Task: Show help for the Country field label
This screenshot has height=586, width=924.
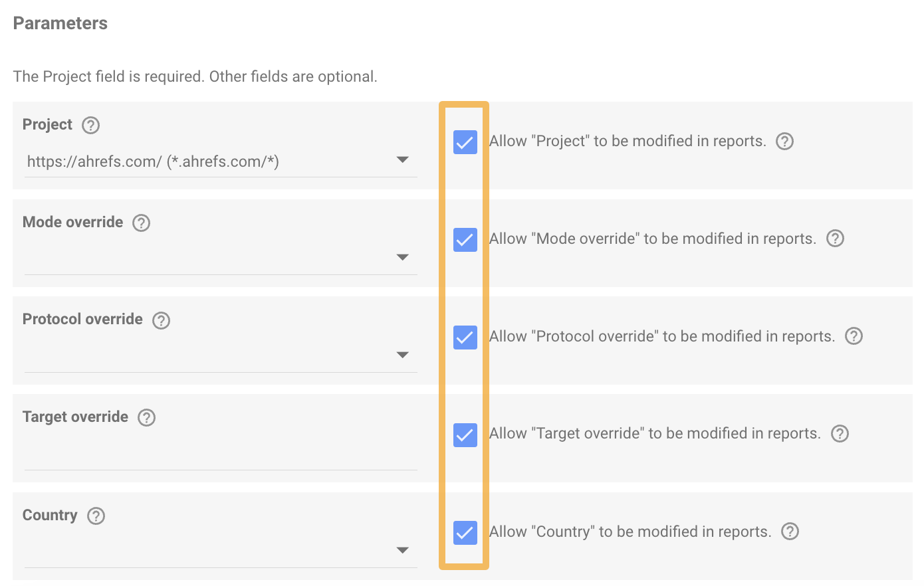Action: pos(96,516)
